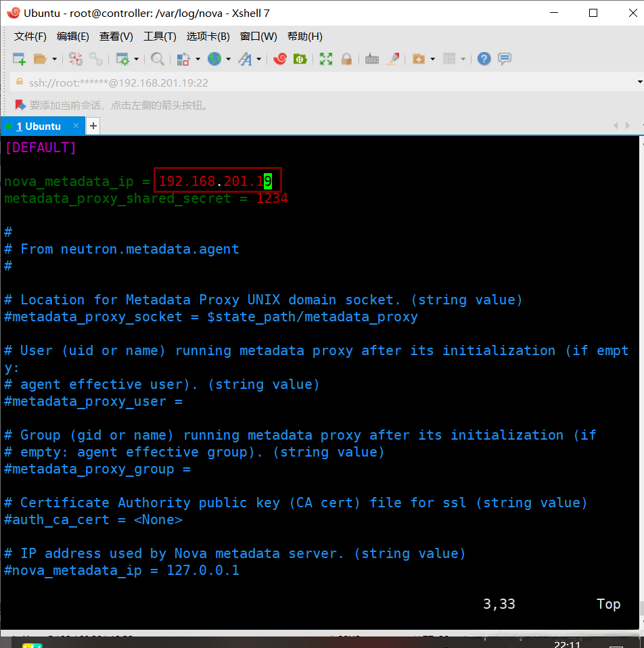Expand the font style dropdown arrow
The image size is (644, 648).
(x=259, y=60)
